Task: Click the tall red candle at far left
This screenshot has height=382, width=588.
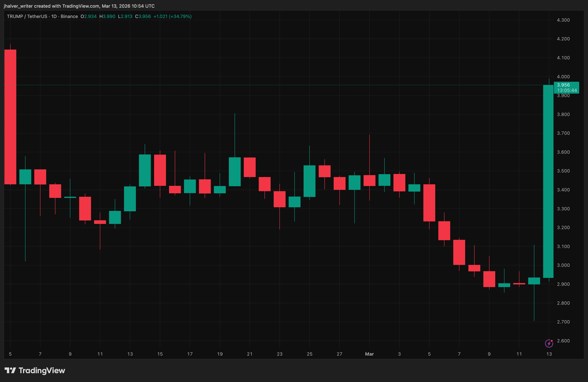Action: point(10,117)
